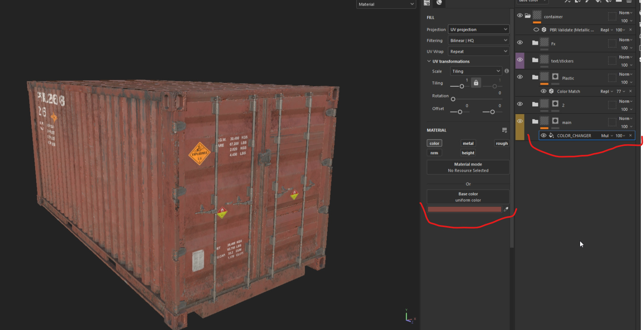Hide the containter layer group
The image size is (644, 330).
point(520,15)
